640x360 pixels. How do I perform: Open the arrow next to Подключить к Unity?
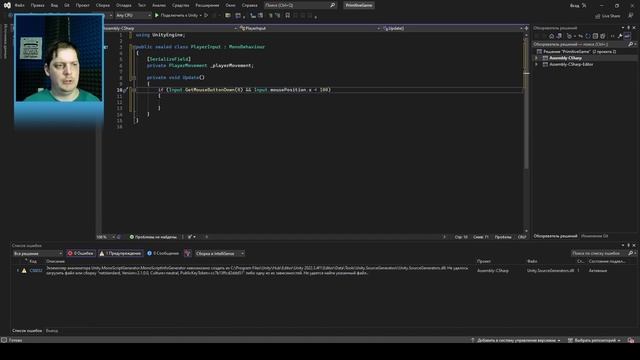point(200,15)
